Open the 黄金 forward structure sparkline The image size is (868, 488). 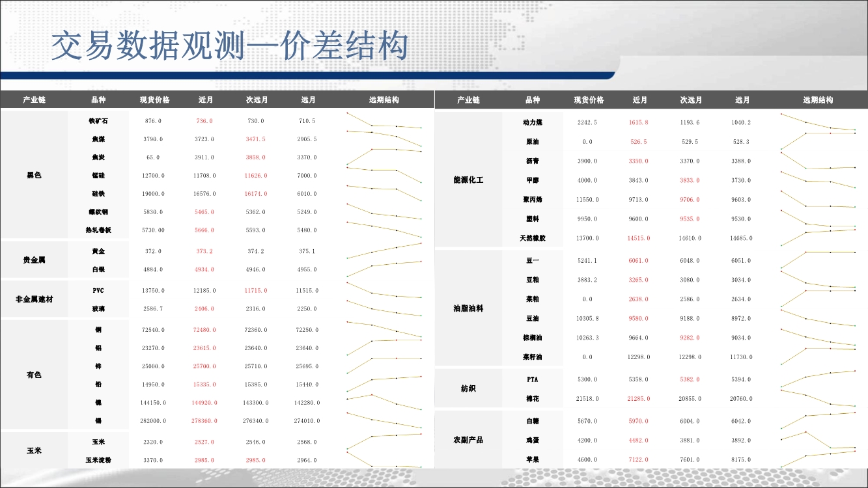click(x=384, y=251)
